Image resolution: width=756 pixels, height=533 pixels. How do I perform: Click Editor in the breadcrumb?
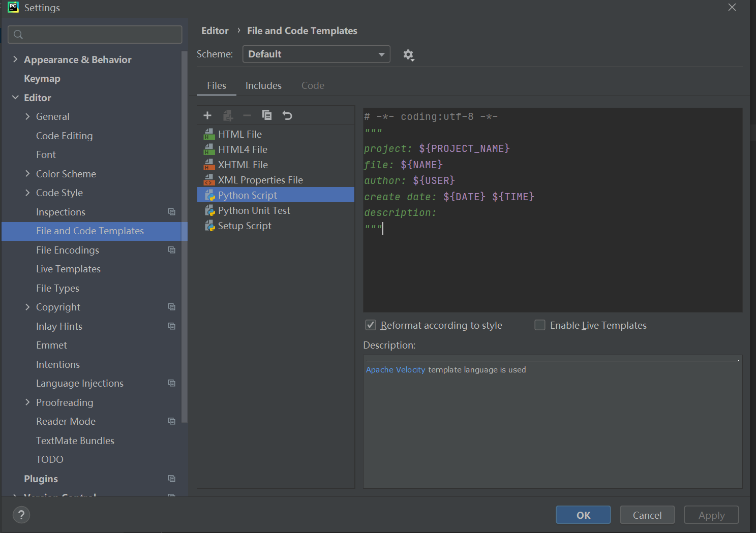pos(215,31)
